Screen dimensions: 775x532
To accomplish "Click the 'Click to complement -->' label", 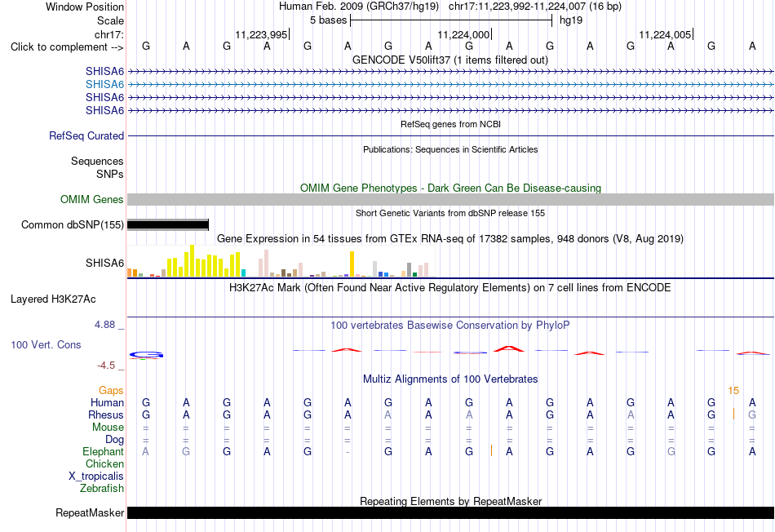I will tap(67, 47).
